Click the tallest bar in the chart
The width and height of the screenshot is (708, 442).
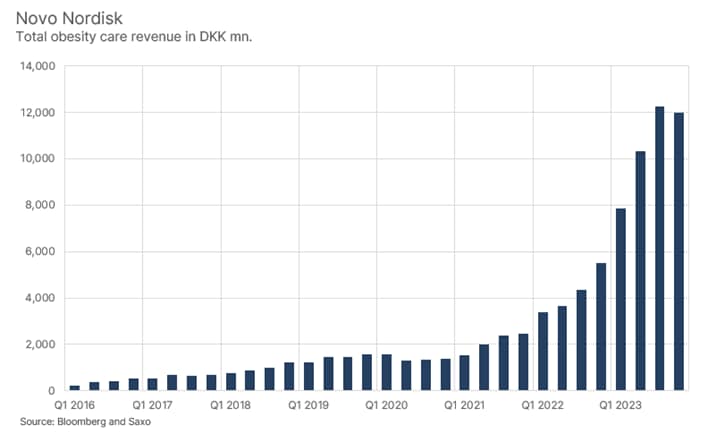(x=659, y=248)
